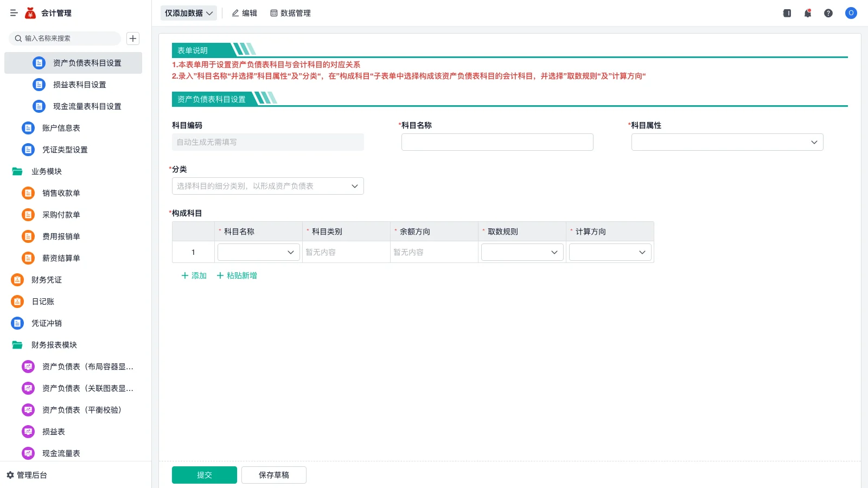Image resolution: width=868 pixels, height=488 pixels.
Task: Click the icon for 资产负债表科目设置
Action: (x=39, y=63)
